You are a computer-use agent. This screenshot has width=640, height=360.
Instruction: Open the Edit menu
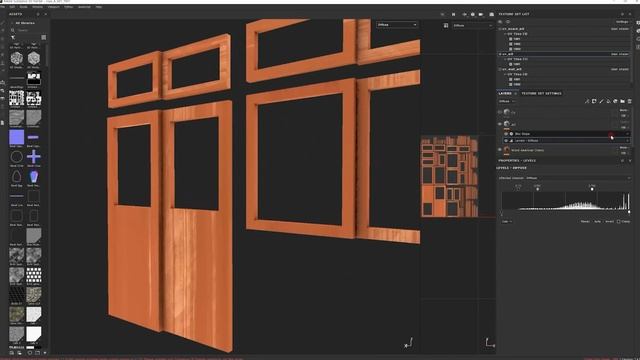coord(12,7)
